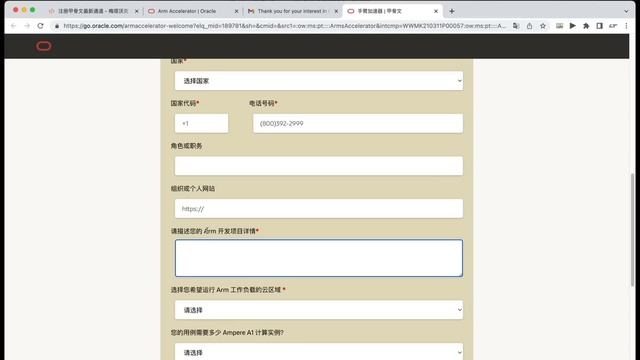Screen dimensions: 640x360
Task: Open the Arm workload cloud region dropdown
Action: click(319, 310)
